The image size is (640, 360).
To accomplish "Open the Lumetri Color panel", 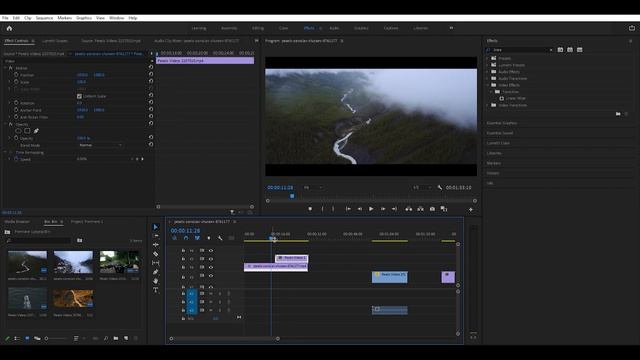I will [498, 143].
